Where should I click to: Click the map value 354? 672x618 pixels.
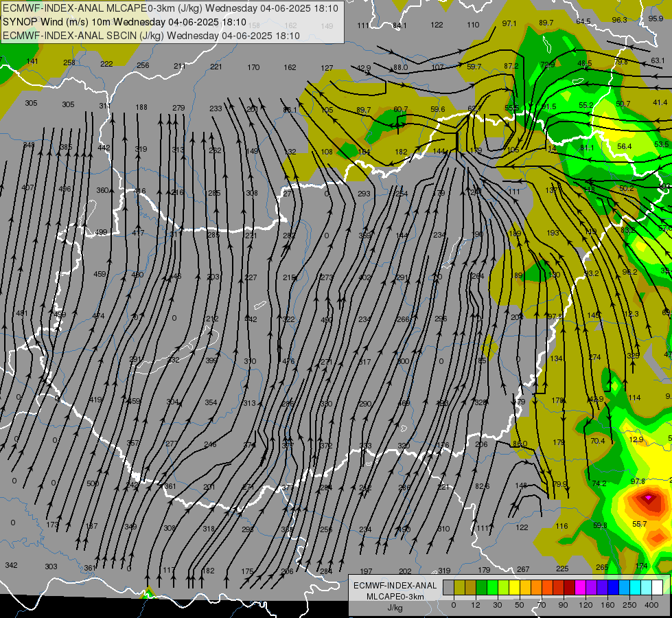[x=211, y=402]
